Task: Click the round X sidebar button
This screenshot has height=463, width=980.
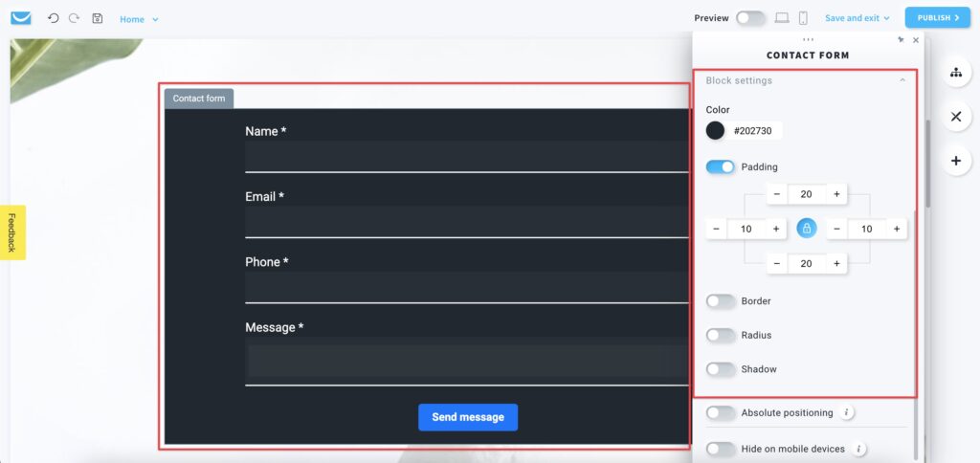Action: (956, 116)
